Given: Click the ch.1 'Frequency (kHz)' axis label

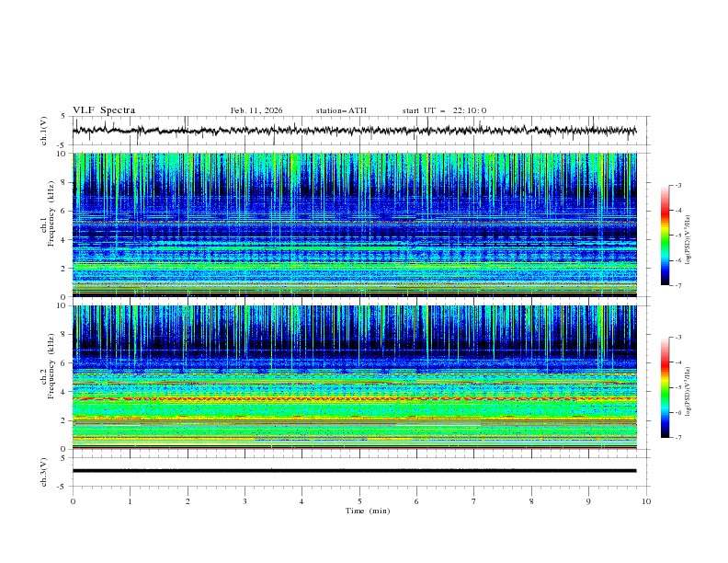Looking at the screenshot, I should [x=52, y=213].
